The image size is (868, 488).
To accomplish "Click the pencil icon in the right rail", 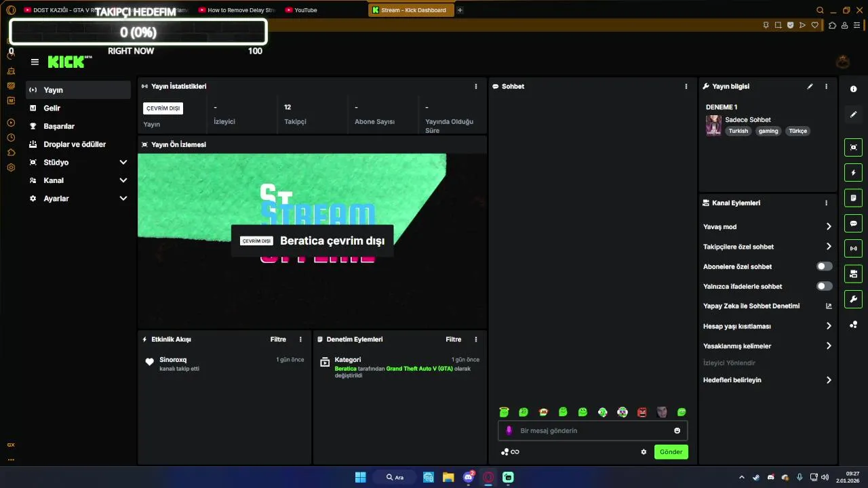I will (853, 115).
